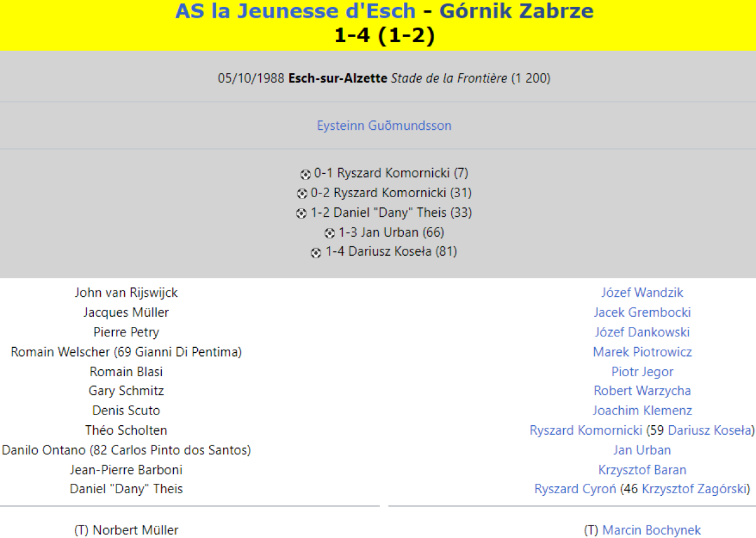Open Piotr Jegor's profile link
Screen dimensions: 756x538
pos(642,372)
